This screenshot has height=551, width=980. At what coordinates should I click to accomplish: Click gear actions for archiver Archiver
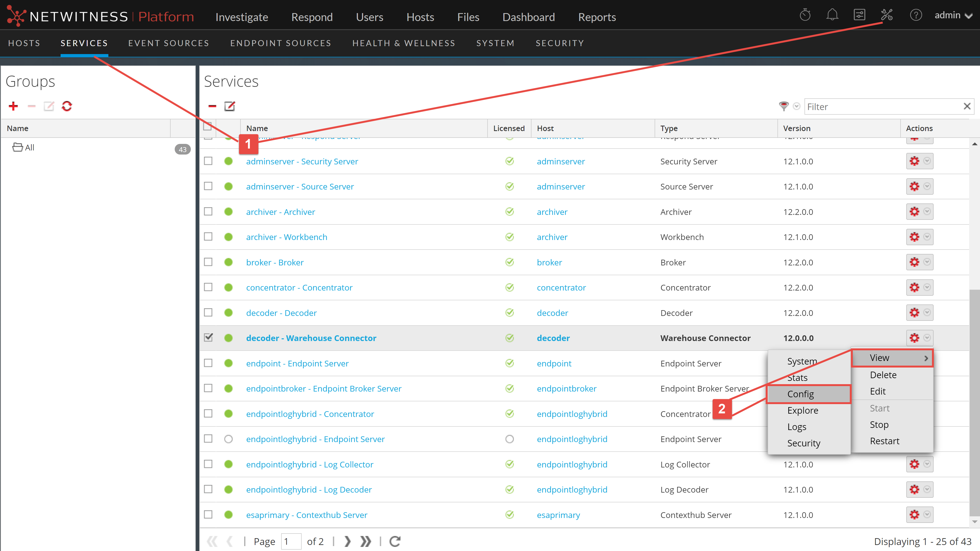pyautogui.click(x=914, y=212)
